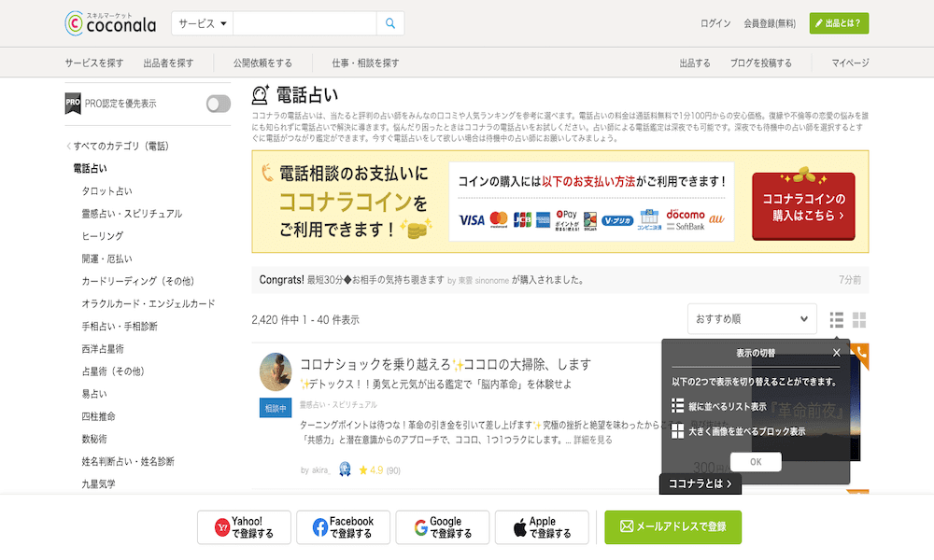Select the 開運・厄払い category

(x=106, y=259)
